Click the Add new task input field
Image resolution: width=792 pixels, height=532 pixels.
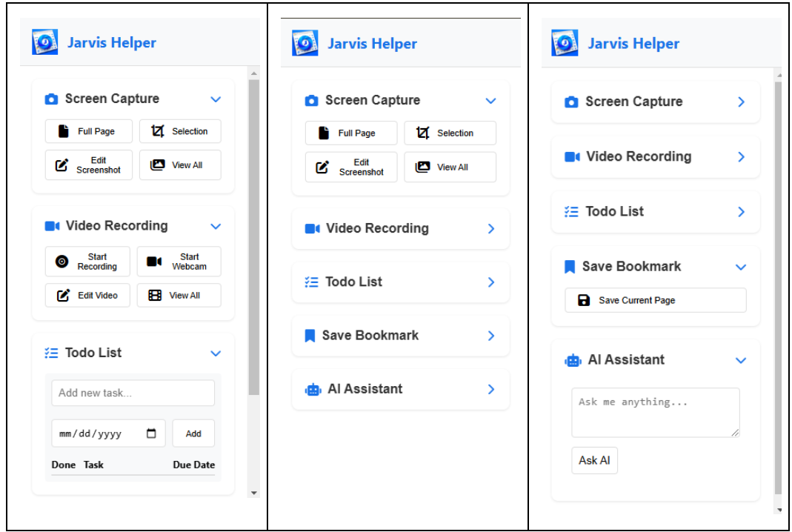click(x=133, y=393)
